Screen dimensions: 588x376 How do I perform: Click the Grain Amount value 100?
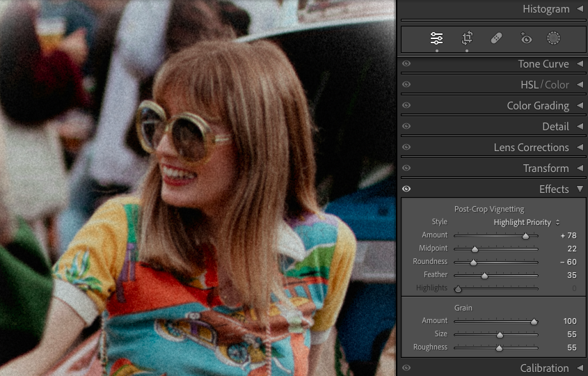click(570, 321)
